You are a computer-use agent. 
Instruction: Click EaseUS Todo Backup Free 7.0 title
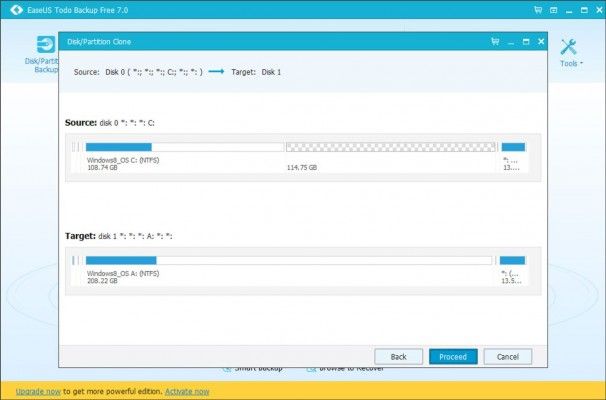(x=78, y=10)
